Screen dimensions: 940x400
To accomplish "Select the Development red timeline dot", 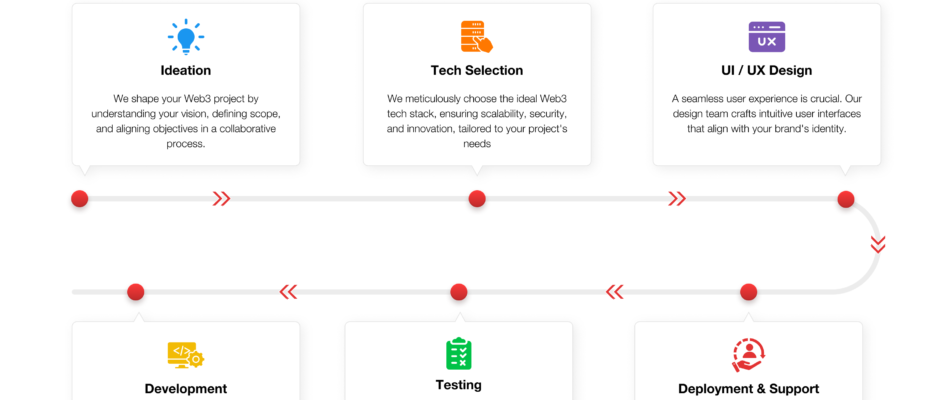I will [135, 292].
